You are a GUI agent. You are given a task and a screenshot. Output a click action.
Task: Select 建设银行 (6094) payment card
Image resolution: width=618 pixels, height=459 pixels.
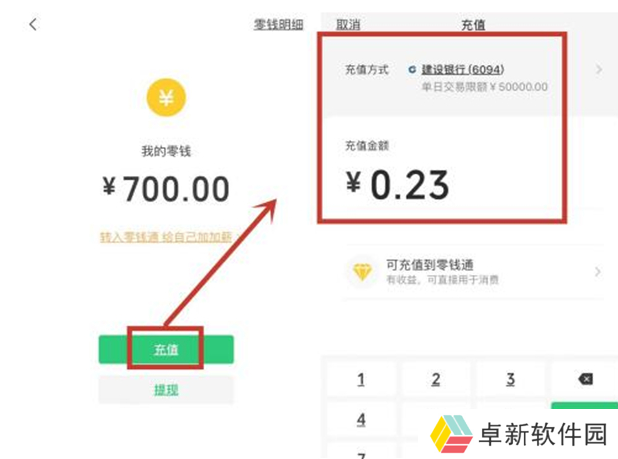(x=463, y=70)
